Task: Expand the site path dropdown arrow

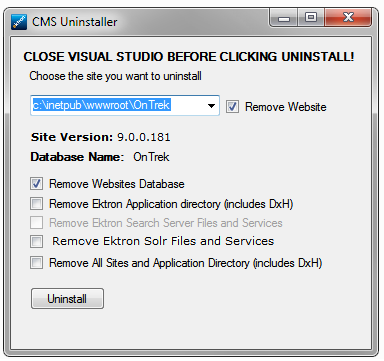Action: 211,106
